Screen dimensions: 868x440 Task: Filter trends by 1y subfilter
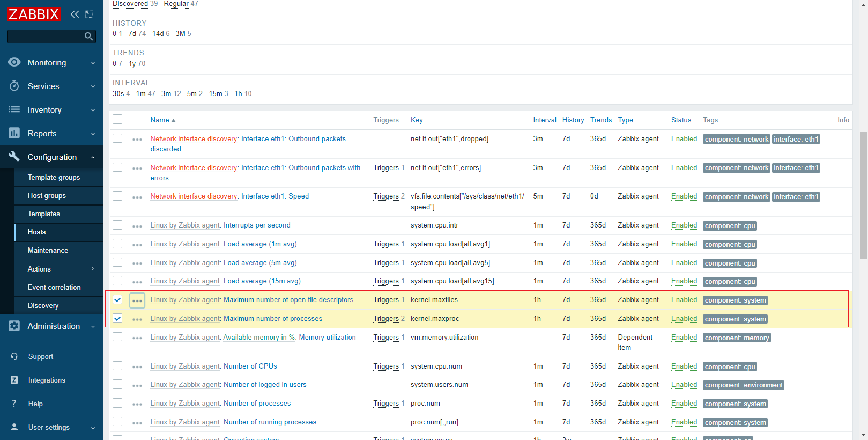pyautogui.click(x=132, y=63)
